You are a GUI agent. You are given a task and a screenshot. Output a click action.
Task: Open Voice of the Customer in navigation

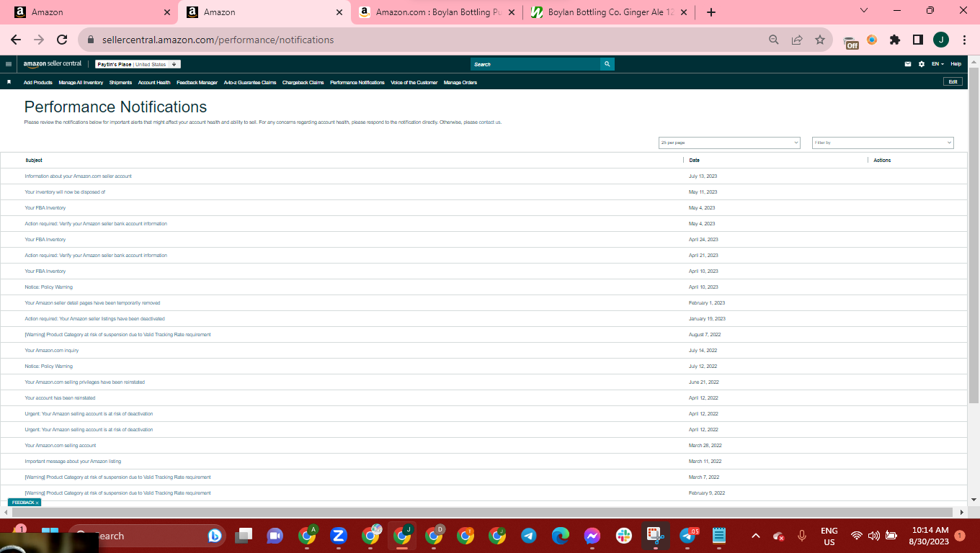(414, 83)
